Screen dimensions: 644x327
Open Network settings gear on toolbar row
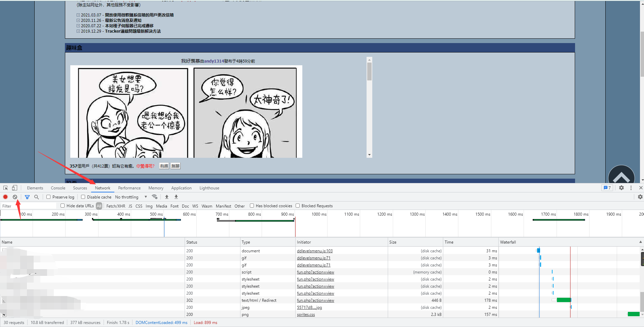tap(640, 197)
